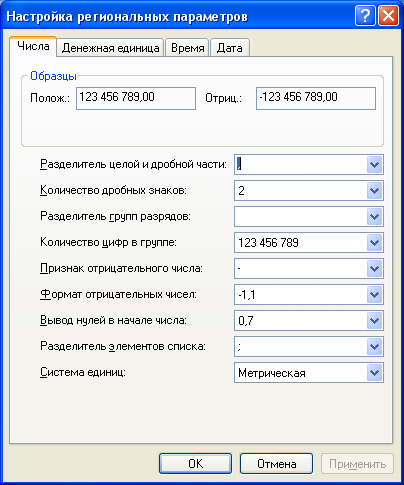Open the Количество дробных знаков dropdown
Viewport: 404px width, 485px height.
coord(374,190)
